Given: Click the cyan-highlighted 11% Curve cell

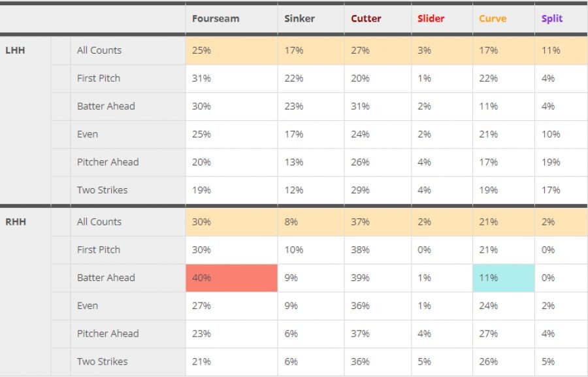Looking at the screenshot, I should point(503,278).
